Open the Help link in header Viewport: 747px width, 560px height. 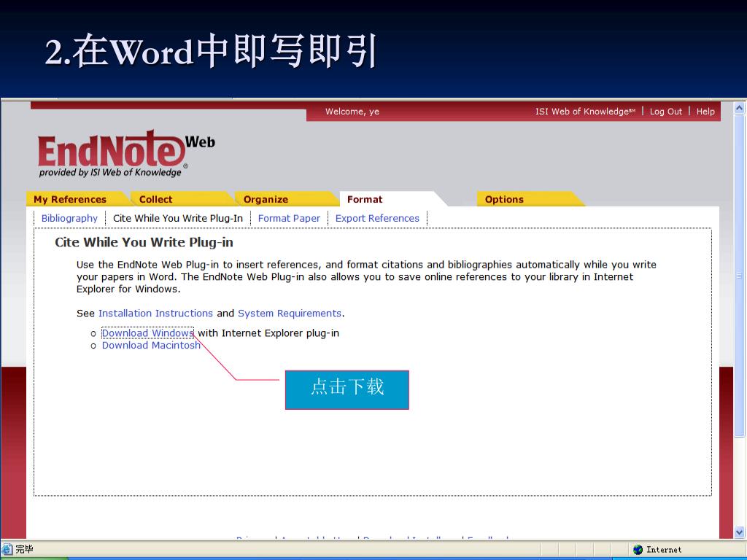click(x=705, y=112)
